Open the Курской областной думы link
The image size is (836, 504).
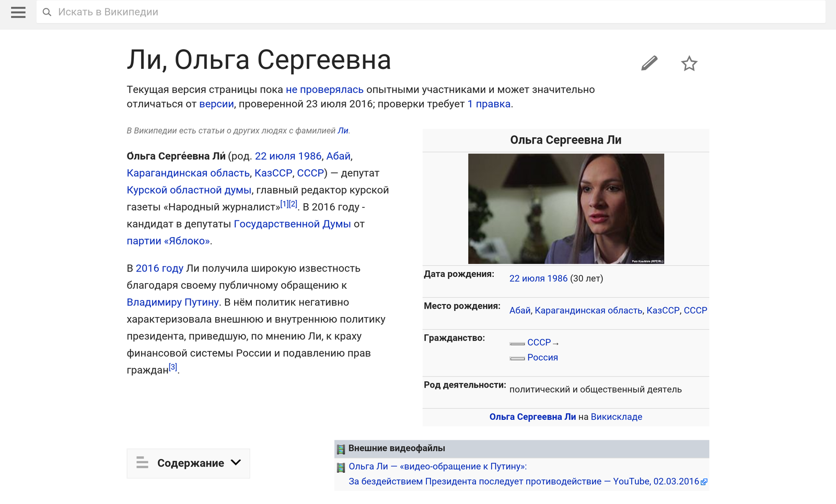coord(189,190)
